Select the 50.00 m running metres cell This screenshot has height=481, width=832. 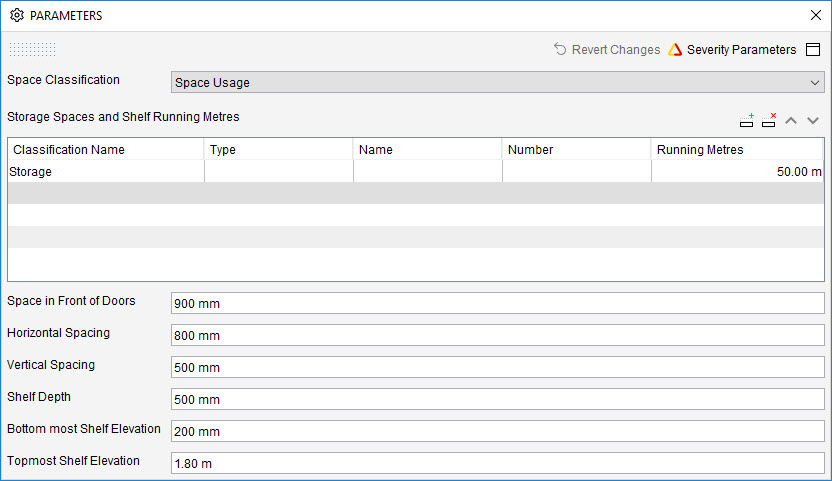[x=737, y=171]
